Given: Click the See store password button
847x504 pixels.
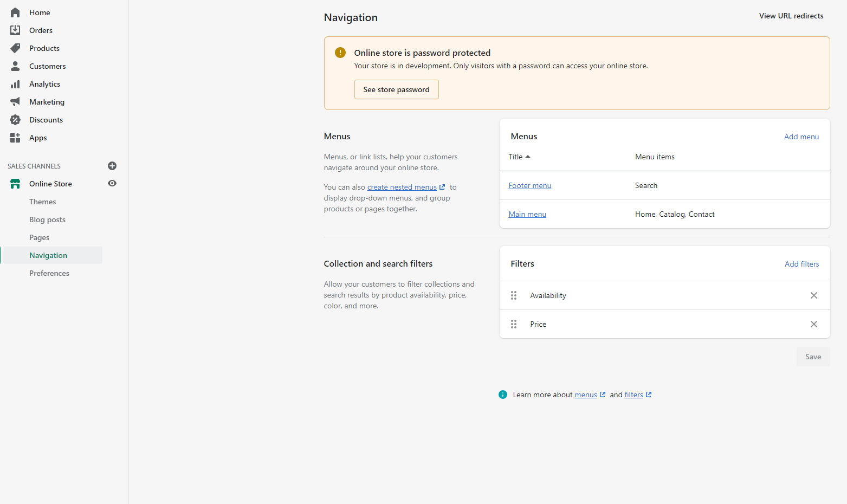Looking at the screenshot, I should (x=396, y=89).
